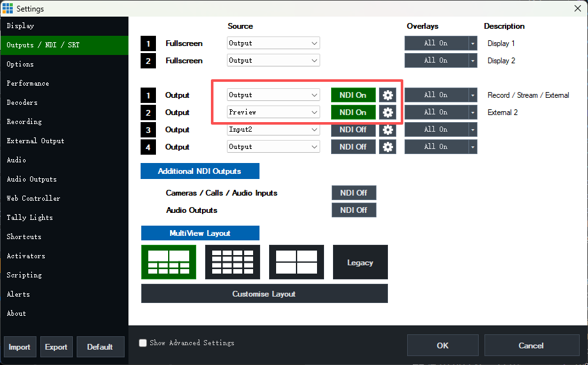Choose the sixteen-cell grid MultiView layout
Screen dimensions: 588x365
pos(233,262)
